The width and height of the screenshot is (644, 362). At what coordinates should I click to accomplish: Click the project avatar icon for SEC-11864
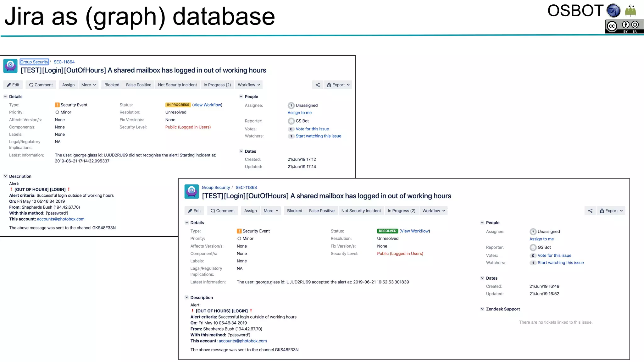point(10,66)
